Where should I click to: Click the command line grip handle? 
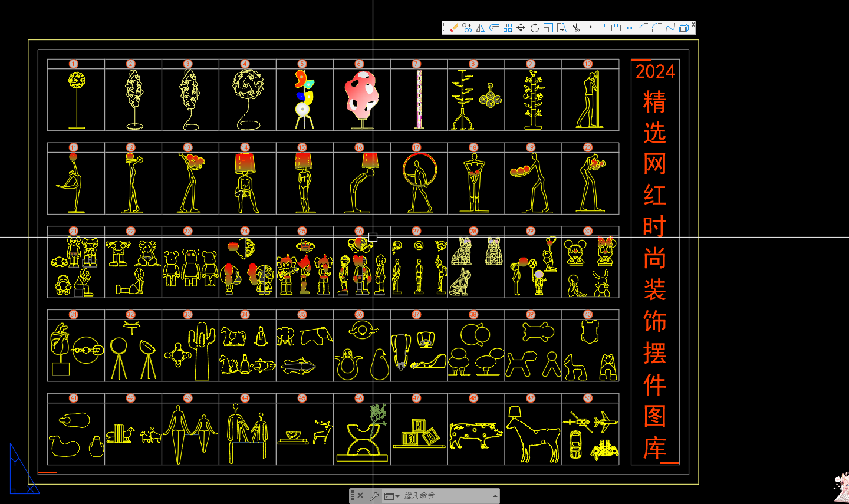point(353,496)
